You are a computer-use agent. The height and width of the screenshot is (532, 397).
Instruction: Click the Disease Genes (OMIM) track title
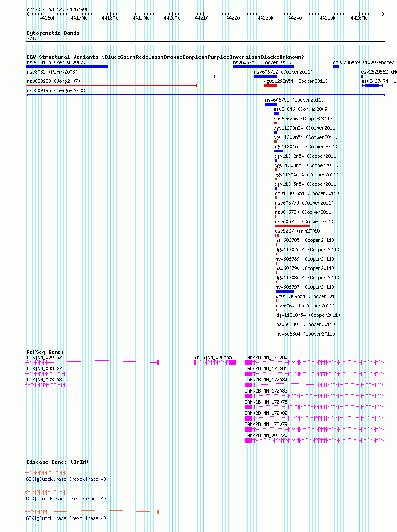pos(58,462)
